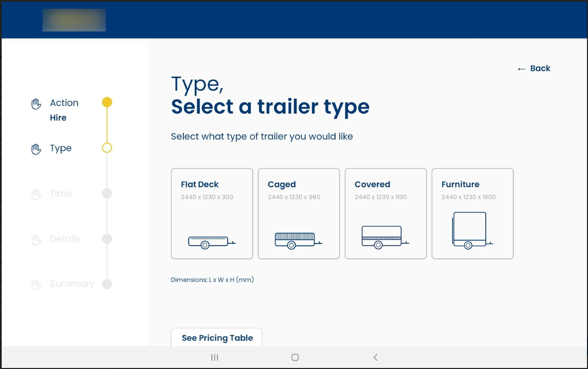
Task: Click the grey Summary progress dot
Action: (107, 284)
